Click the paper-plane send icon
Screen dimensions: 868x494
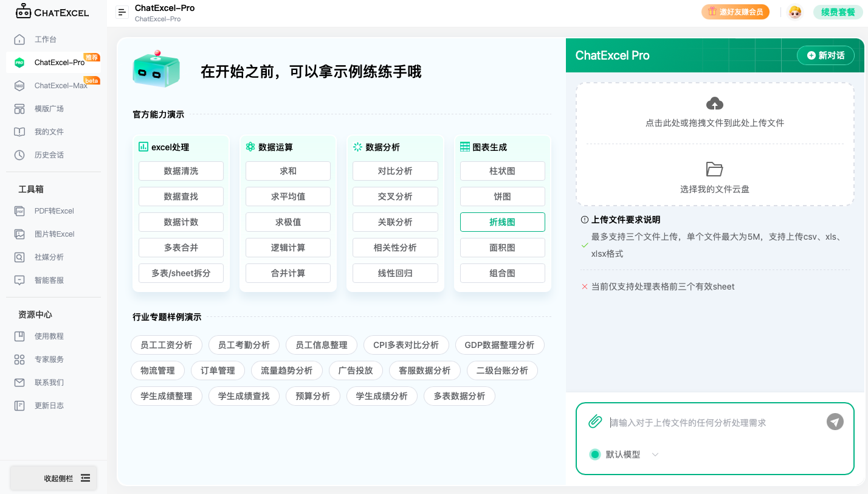835,422
